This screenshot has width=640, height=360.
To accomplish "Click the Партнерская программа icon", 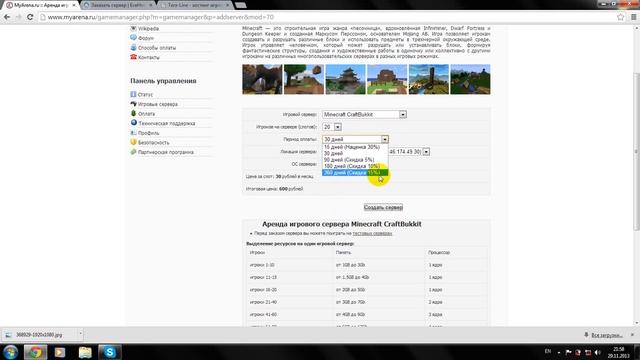I will tap(133, 152).
